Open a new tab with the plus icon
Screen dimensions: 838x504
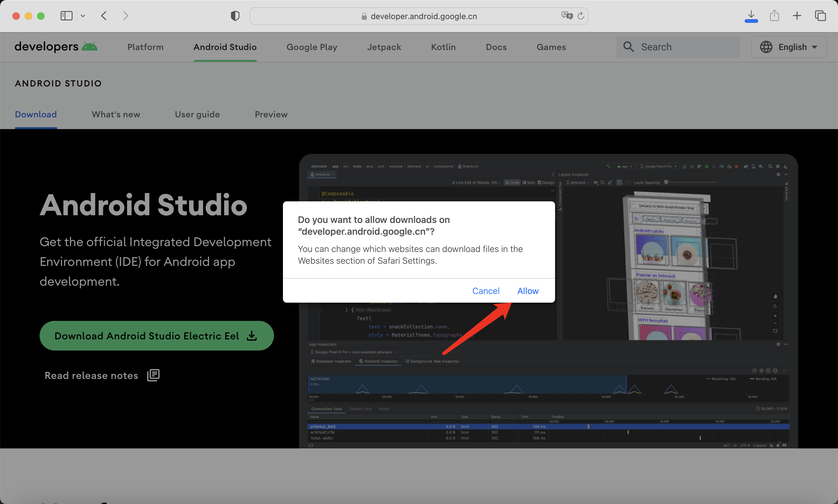797,16
